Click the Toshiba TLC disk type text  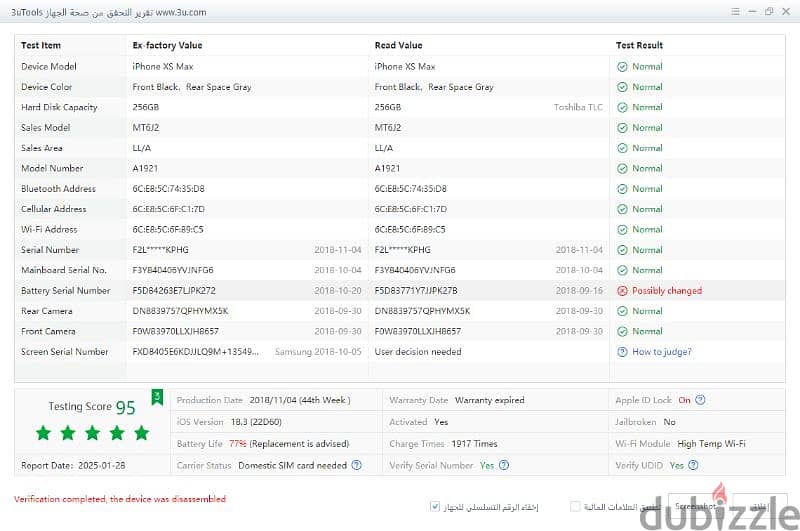click(x=578, y=108)
